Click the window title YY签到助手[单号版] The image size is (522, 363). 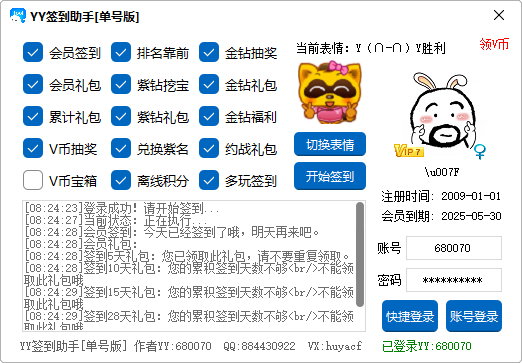[x=85, y=16]
